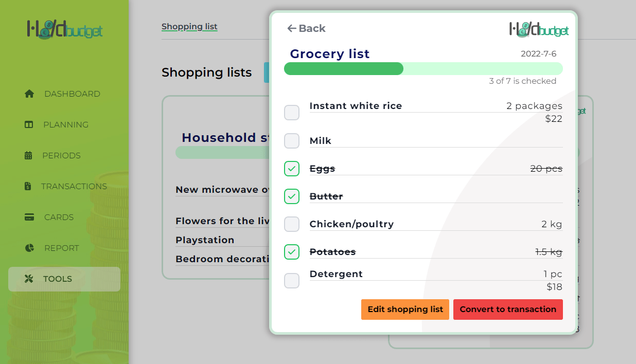Open the Shopping list breadcrumb link
This screenshot has height=364, width=636.
[189, 26]
